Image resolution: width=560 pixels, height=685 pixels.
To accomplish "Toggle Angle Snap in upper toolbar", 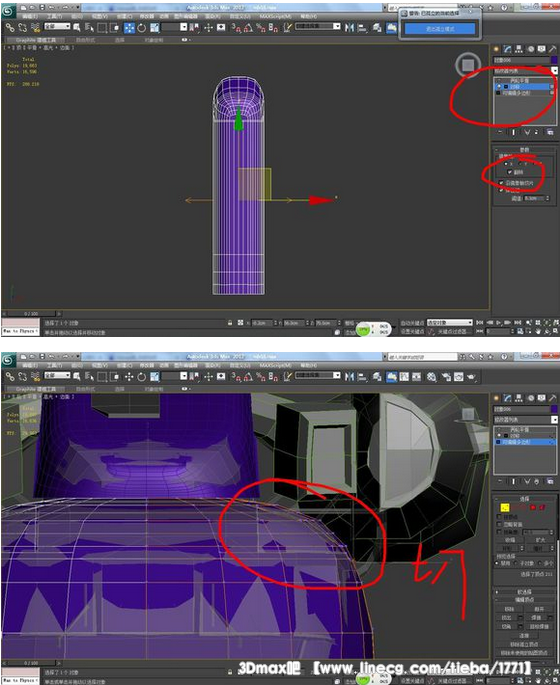I will (x=248, y=28).
